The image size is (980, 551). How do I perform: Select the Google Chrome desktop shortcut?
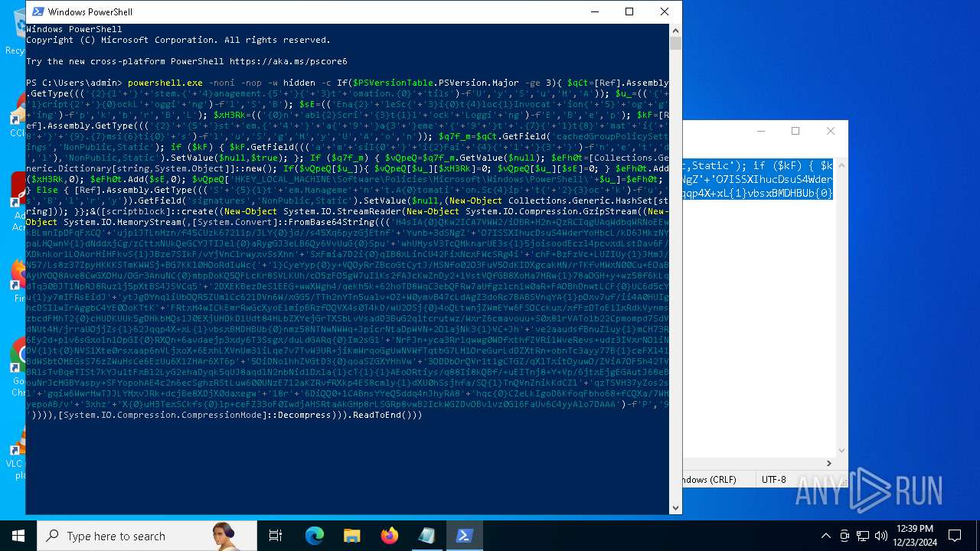click(x=15, y=366)
